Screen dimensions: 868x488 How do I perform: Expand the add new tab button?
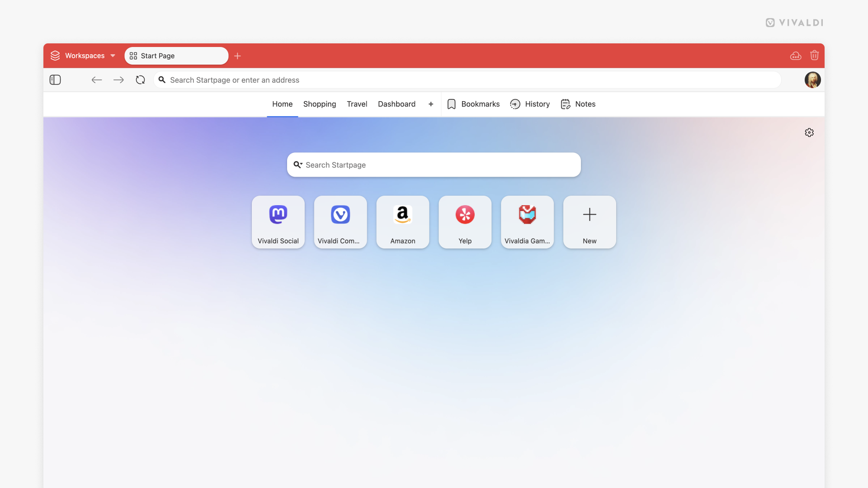237,56
